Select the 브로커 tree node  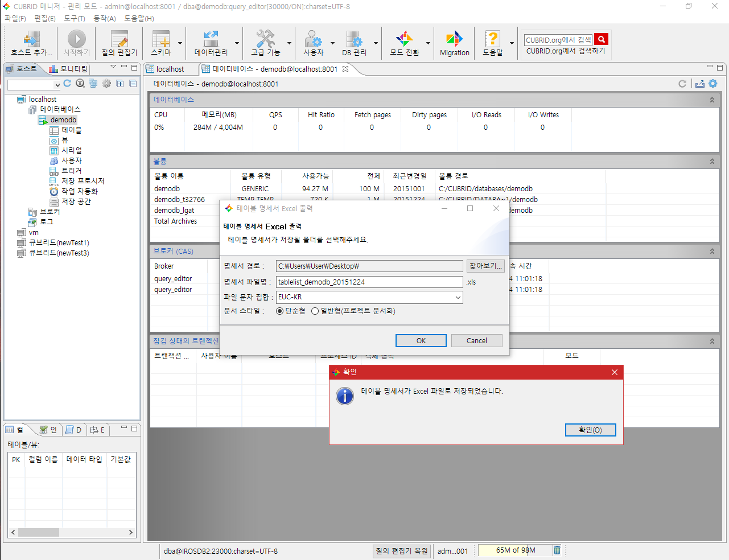click(x=50, y=212)
